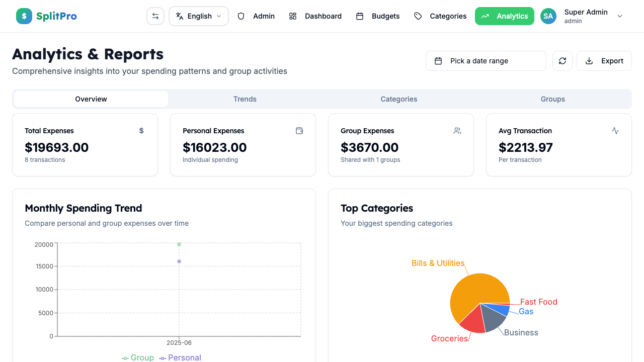This screenshot has height=362, width=644.
Task: Open the English language dropdown
Action: (x=198, y=16)
